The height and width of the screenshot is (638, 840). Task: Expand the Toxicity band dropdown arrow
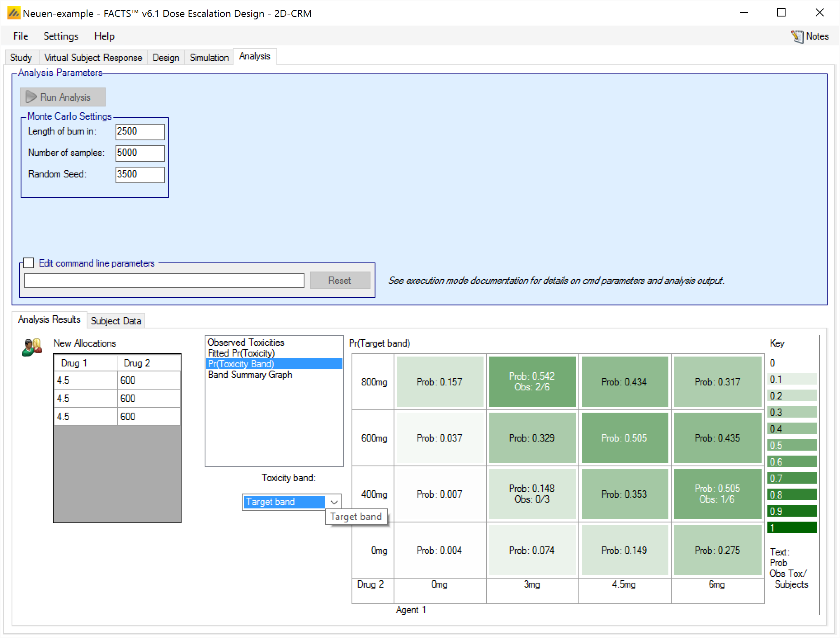click(x=334, y=502)
